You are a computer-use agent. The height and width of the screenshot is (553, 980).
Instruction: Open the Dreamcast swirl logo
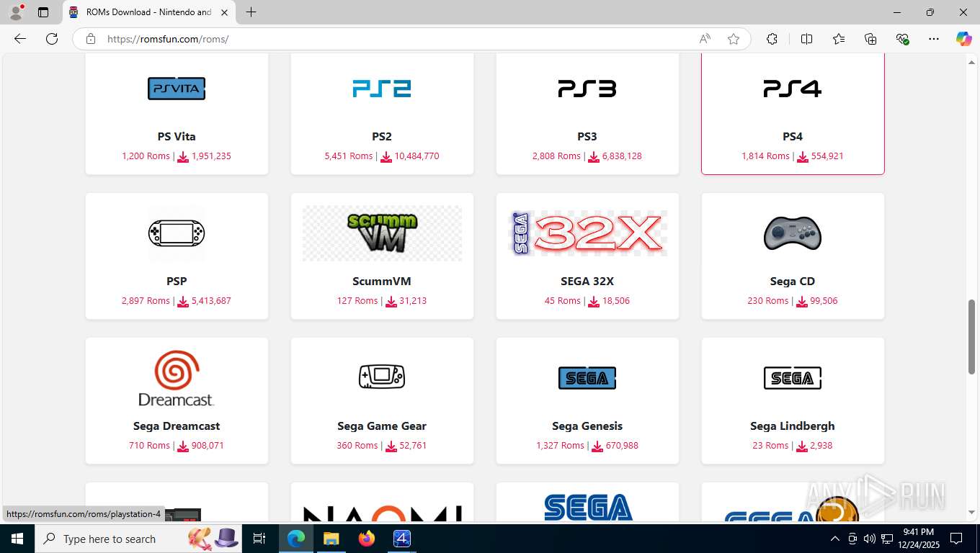pos(177,378)
